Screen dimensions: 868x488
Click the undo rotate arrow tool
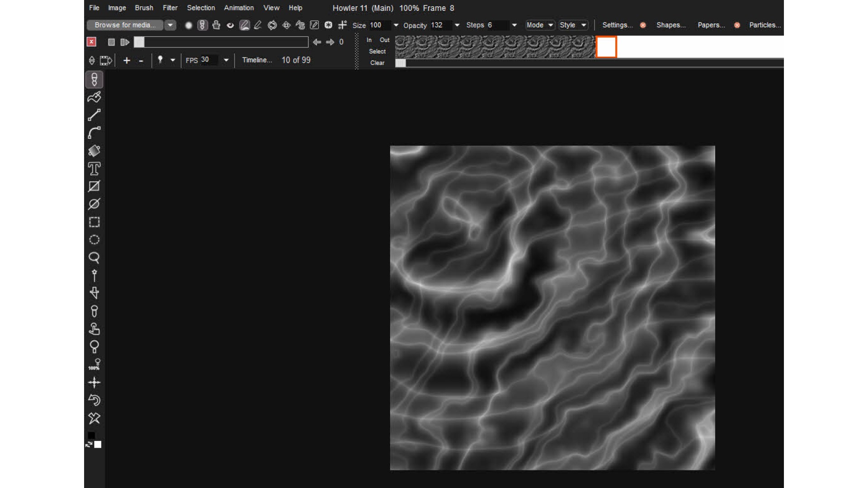click(x=94, y=400)
